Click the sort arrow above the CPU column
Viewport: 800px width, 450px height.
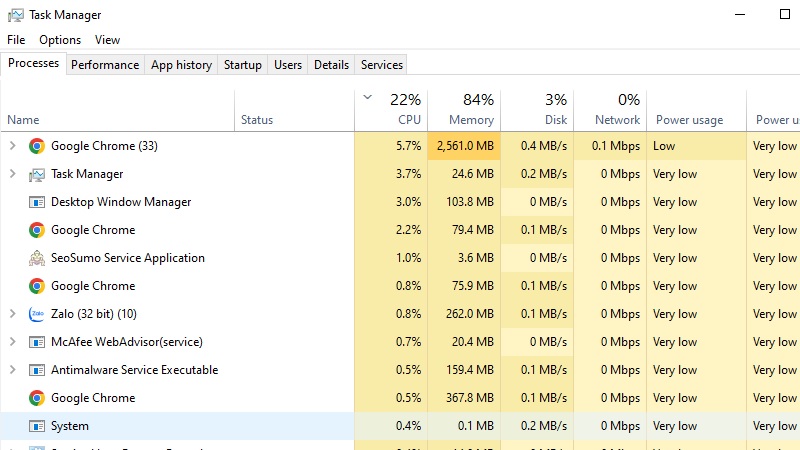pyautogui.click(x=367, y=97)
